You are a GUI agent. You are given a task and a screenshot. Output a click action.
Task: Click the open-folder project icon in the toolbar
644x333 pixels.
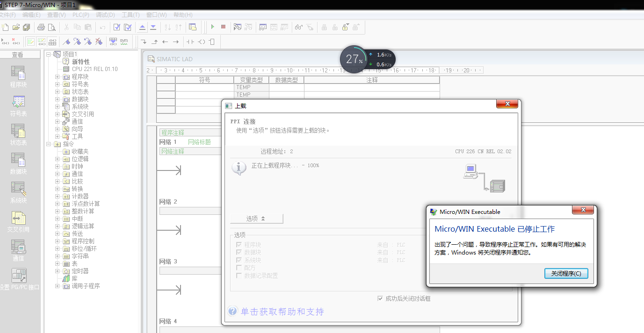click(16, 27)
